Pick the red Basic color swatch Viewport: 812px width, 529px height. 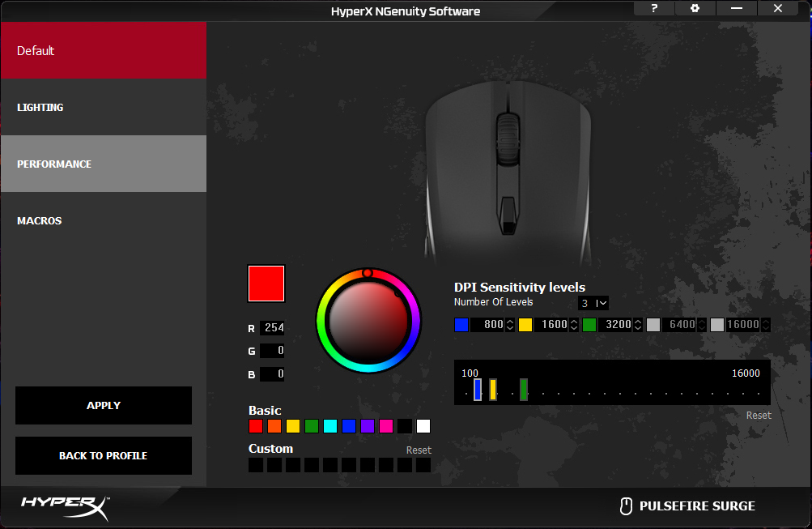click(x=256, y=426)
